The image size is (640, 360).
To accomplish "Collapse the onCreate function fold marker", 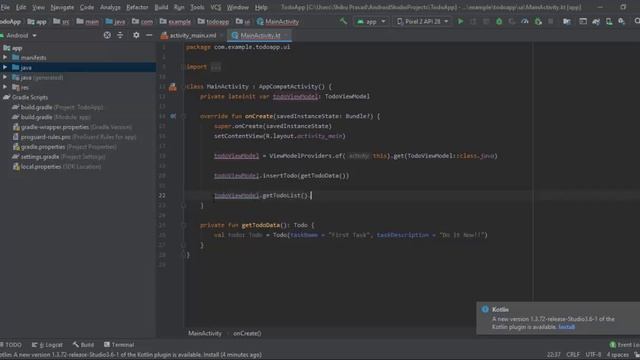I will (x=183, y=116).
